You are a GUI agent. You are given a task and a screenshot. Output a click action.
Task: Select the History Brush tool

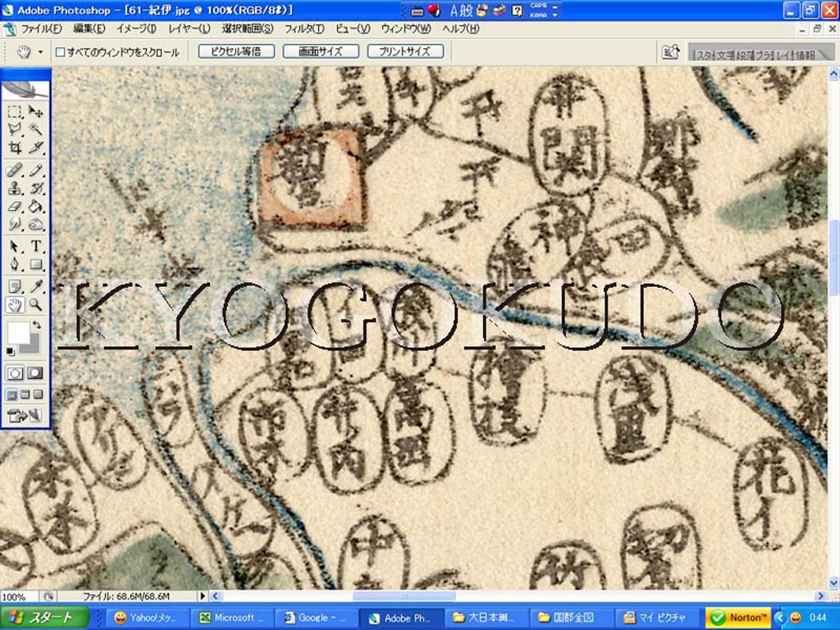35,188
